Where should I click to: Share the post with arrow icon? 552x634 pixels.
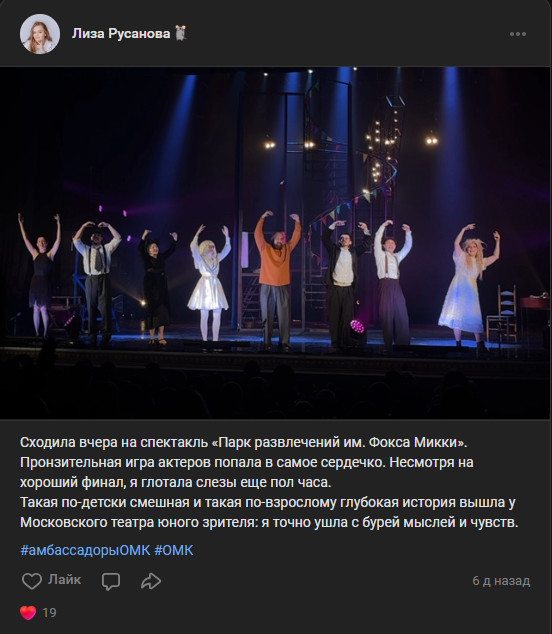pos(151,581)
